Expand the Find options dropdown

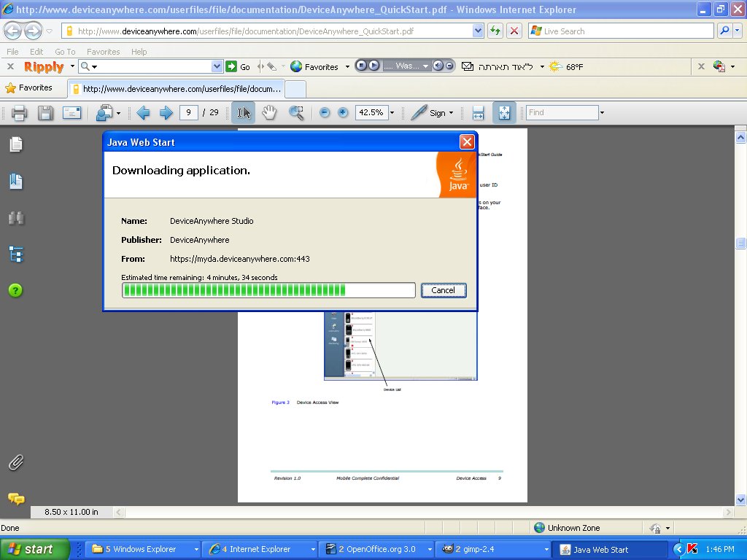click(602, 113)
